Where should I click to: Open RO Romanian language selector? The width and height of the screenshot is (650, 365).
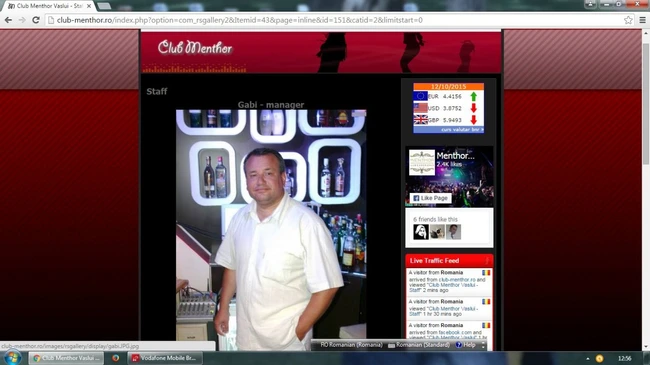pyautogui.click(x=351, y=345)
